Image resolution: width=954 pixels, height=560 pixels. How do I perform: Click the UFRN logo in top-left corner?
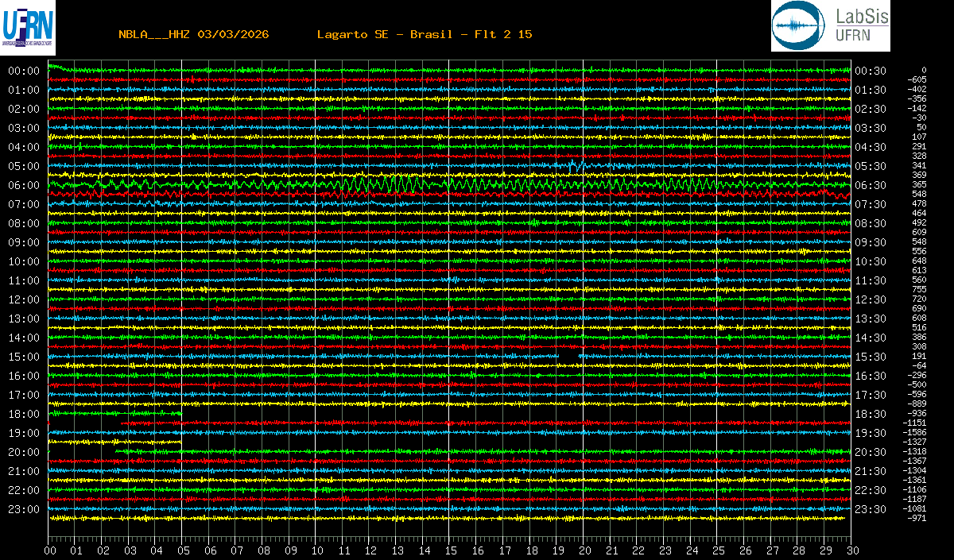pyautogui.click(x=28, y=26)
